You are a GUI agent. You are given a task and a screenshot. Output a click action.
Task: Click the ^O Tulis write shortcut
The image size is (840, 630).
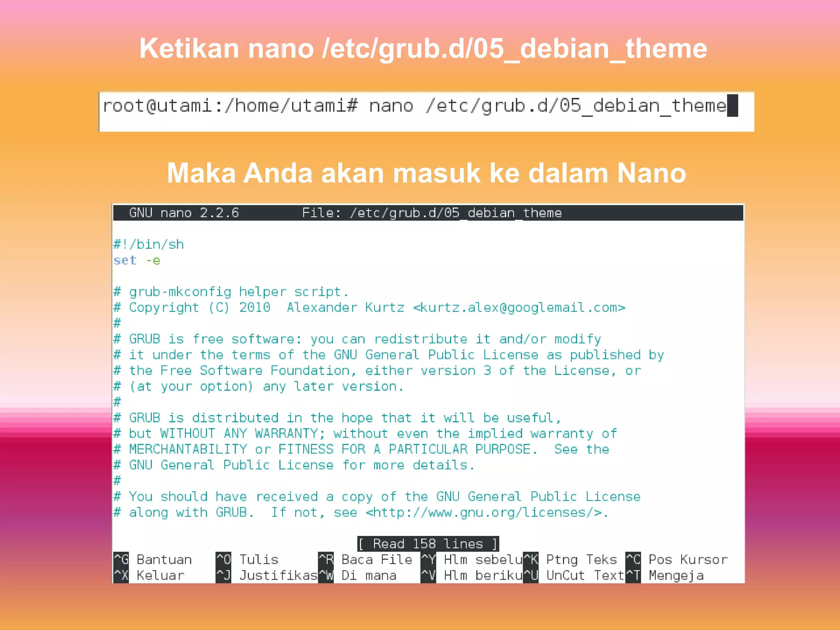pos(247,559)
